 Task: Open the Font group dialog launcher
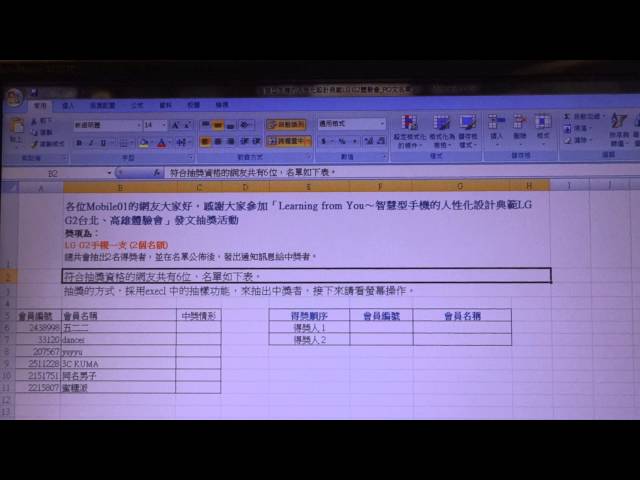[190, 158]
